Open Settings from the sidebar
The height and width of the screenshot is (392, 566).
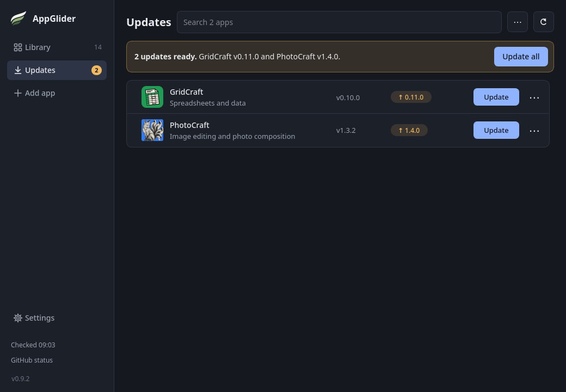[x=57, y=318]
